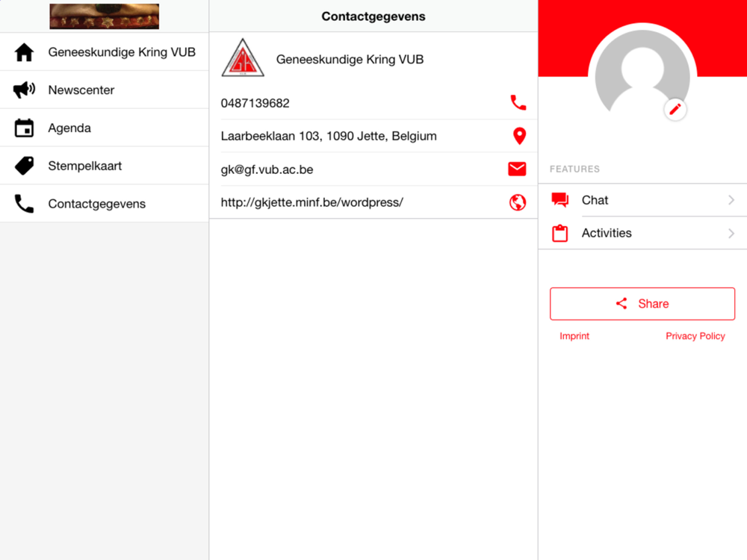Image resolution: width=747 pixels, height=560 pixels.
Task: Click the pencil edit icon on the avatar
Action: [675, 110]
